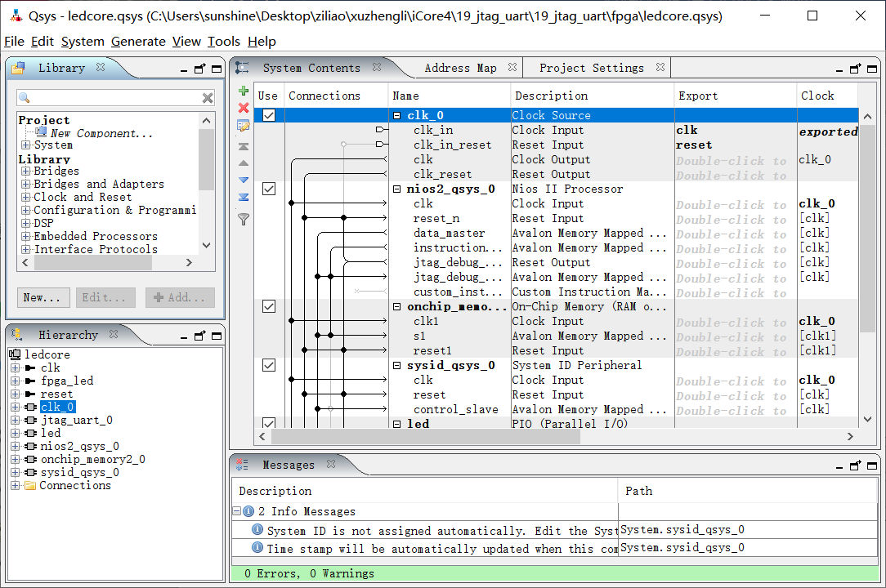Expand jtag_uart_0 in the Hierarchy tree

(x=16, y=421)
